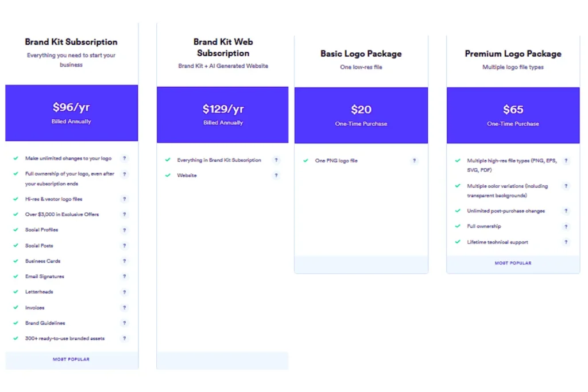The height and width of the screenshot is (392, 588).
Task: Click the checkmark beside Full ownership in Premium
Action: (458, 226)
